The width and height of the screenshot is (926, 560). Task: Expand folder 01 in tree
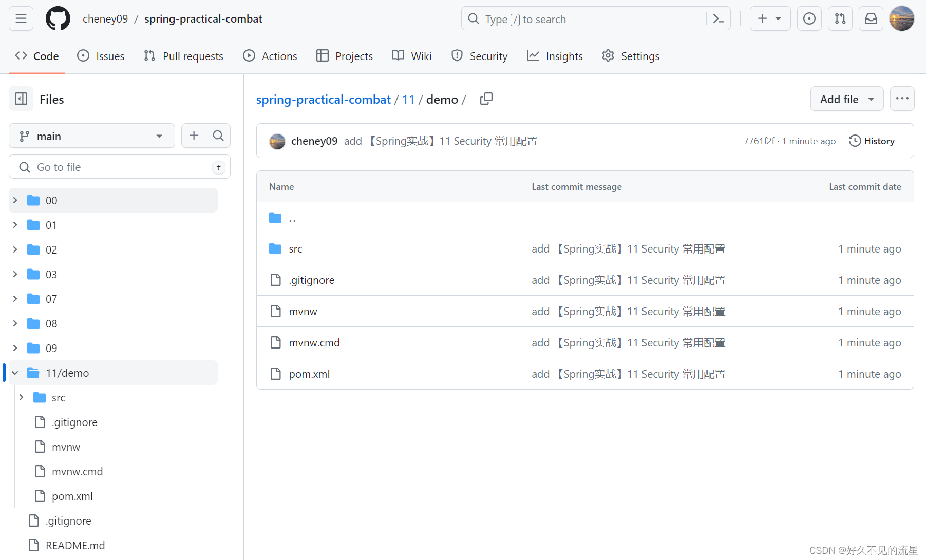(15, 225)
